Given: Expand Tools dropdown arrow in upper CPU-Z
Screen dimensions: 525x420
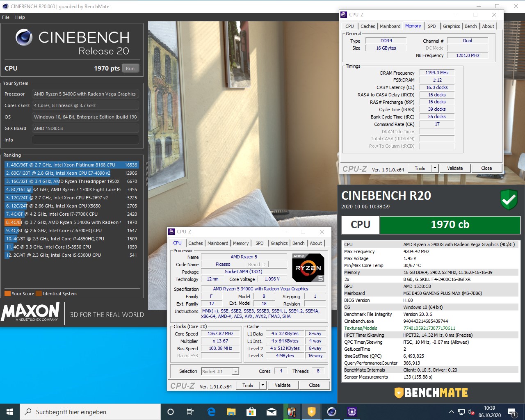Looking at the screenshot, I should [435, 168].
